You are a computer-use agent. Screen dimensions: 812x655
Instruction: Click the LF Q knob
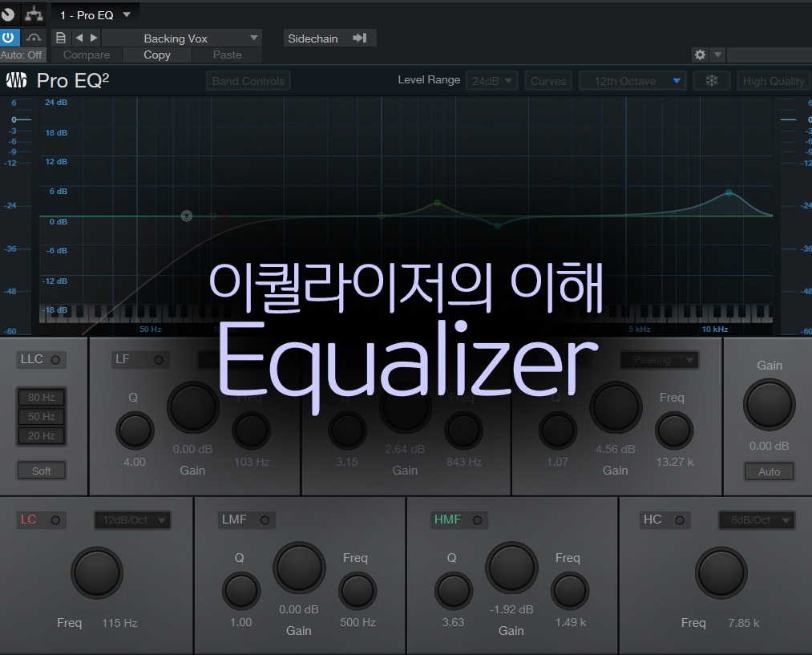click(x=135, y=431)
